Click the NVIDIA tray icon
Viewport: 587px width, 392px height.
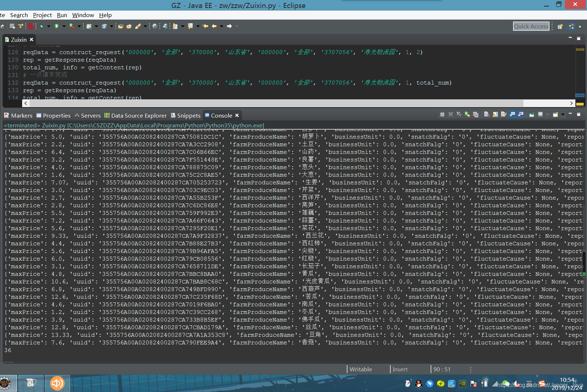pyautogui.click(x=462, y=384)
